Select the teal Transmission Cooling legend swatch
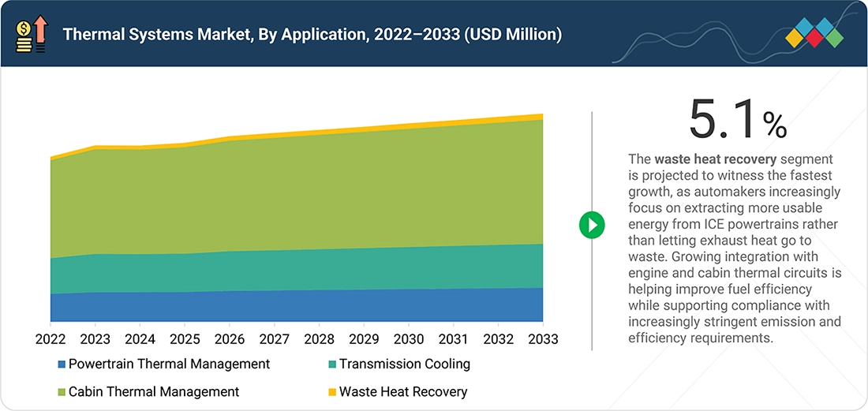The width and height of the screenshot is (868, 411). [332, 364]
